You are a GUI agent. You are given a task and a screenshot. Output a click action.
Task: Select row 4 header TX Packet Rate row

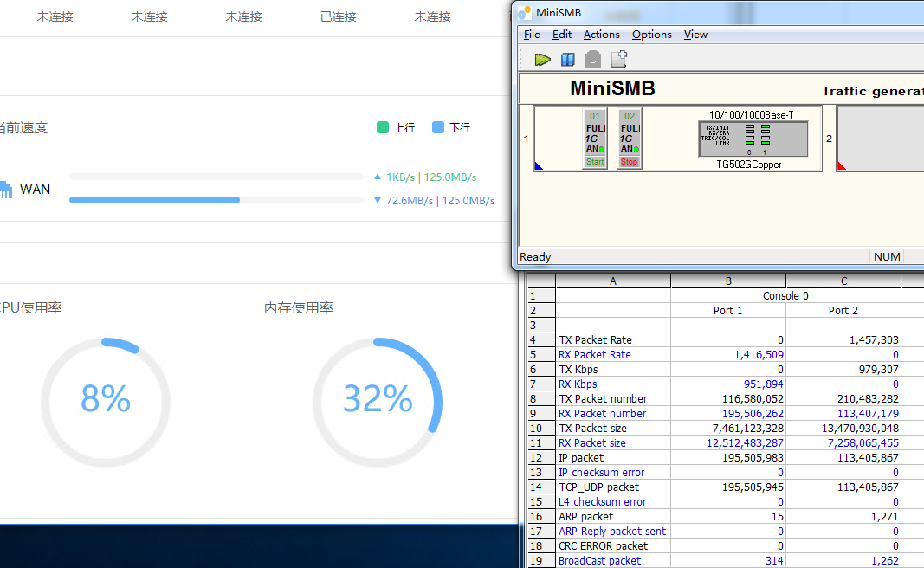pyautogui.click(x=541, y=340)
